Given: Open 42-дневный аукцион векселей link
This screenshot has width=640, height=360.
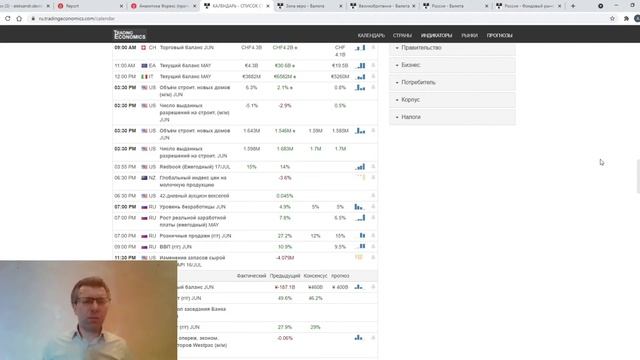Looking at the screenshot, I should (x=194, y=196).
